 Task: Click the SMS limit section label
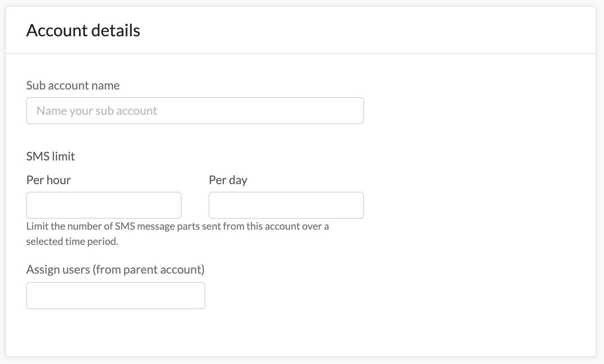point(50,156)
